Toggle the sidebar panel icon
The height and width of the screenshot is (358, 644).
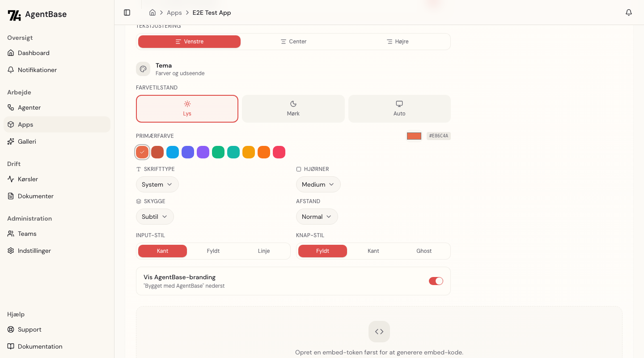click(x=127, y=13)
